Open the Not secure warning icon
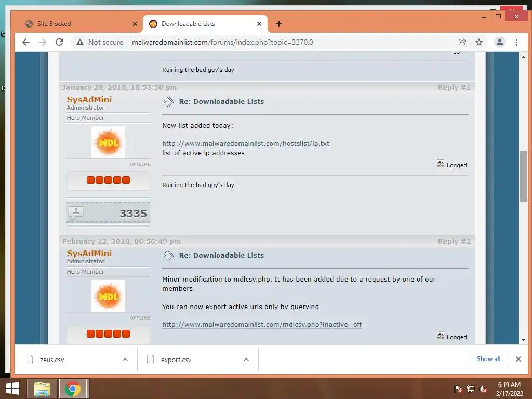The width and height of the screenshot is (532, 399). pyautogui.click(x=79, y=42)
